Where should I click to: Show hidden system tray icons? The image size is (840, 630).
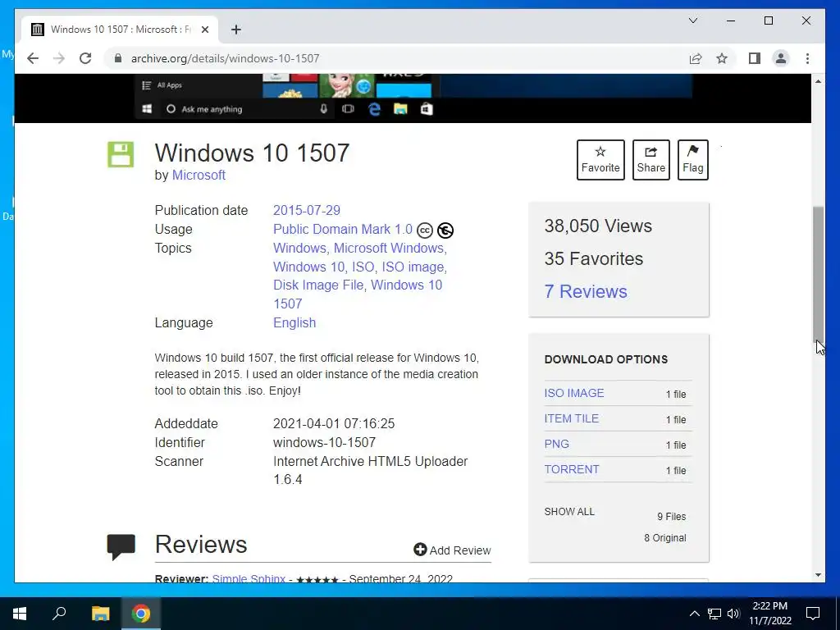pos(694,614)
